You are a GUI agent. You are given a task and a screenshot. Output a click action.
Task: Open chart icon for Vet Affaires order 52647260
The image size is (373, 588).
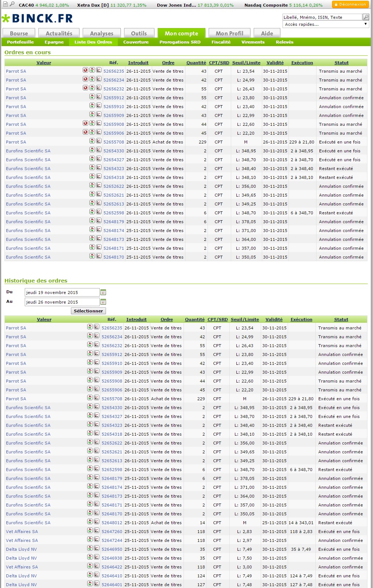coord(96,530)
